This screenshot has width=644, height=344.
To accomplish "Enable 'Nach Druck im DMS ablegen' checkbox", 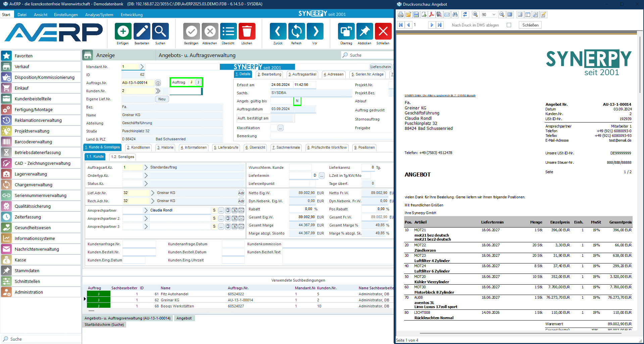I will pyautogui.click(x=509, y=25).
